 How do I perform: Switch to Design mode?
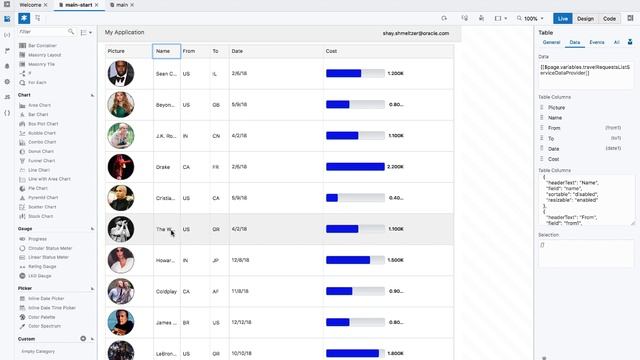(585, 19)
